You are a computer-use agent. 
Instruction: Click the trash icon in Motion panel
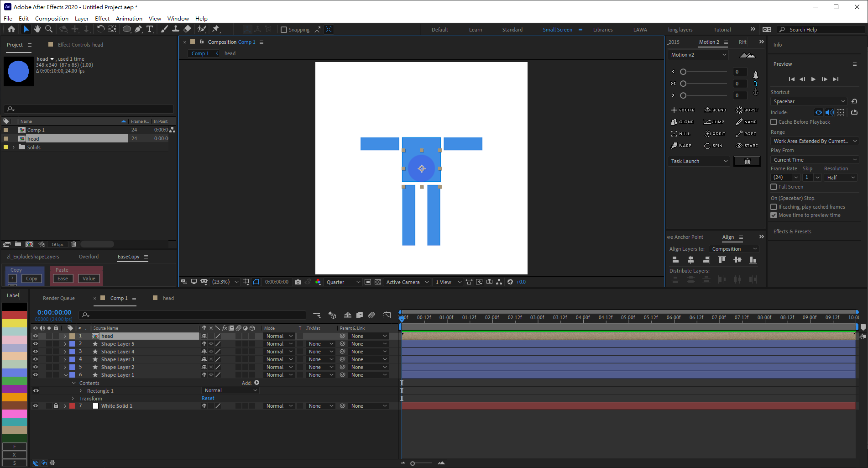(747, 161)
